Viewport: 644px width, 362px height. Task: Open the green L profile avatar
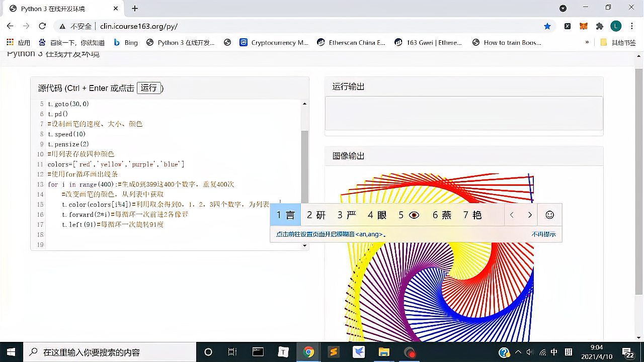click(616, 26)
